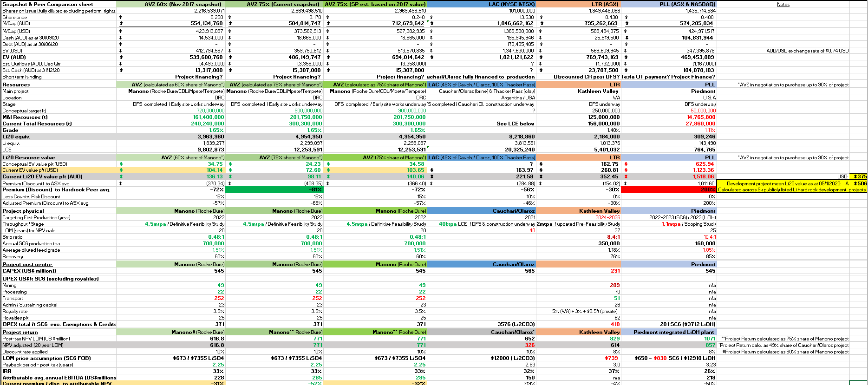868x385 pixels.
Task: Select the underlined 'Notes' header cell
Action: click(783, 4)
